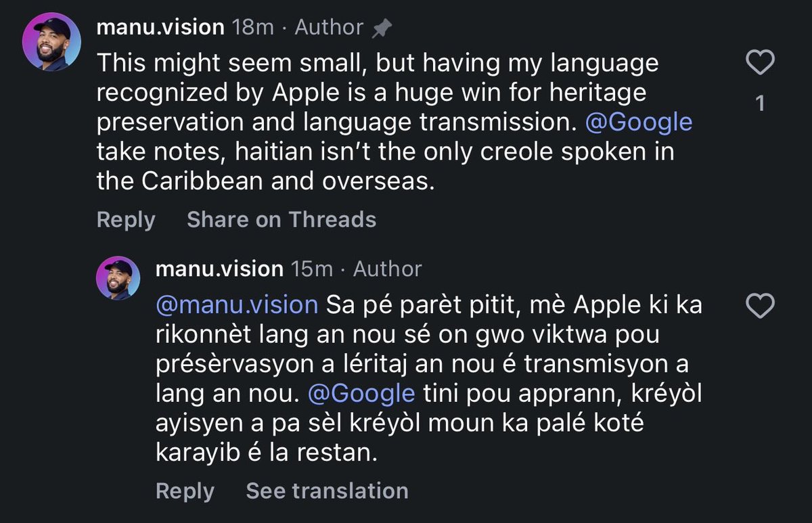Screen dimensions: 812x523
Task: View likes count under top heart
Action: (x=760, y=104)
